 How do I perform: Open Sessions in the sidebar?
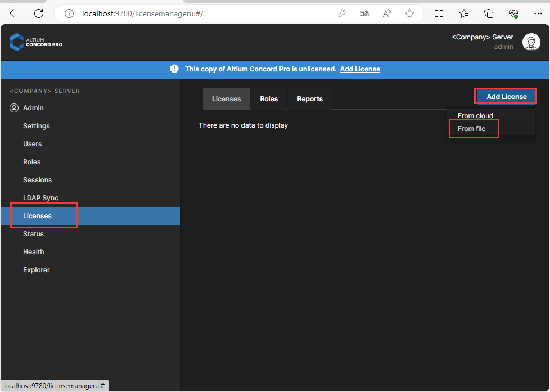[38, 179]
